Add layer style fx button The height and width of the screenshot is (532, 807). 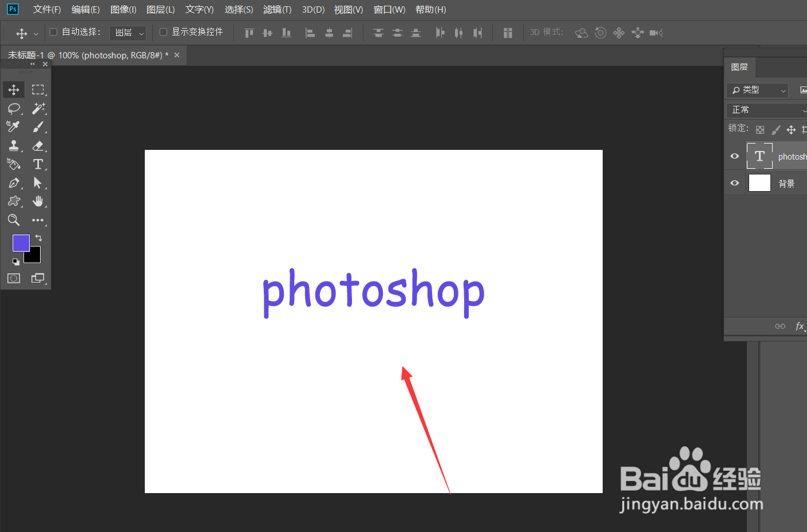tap(800, 326)
